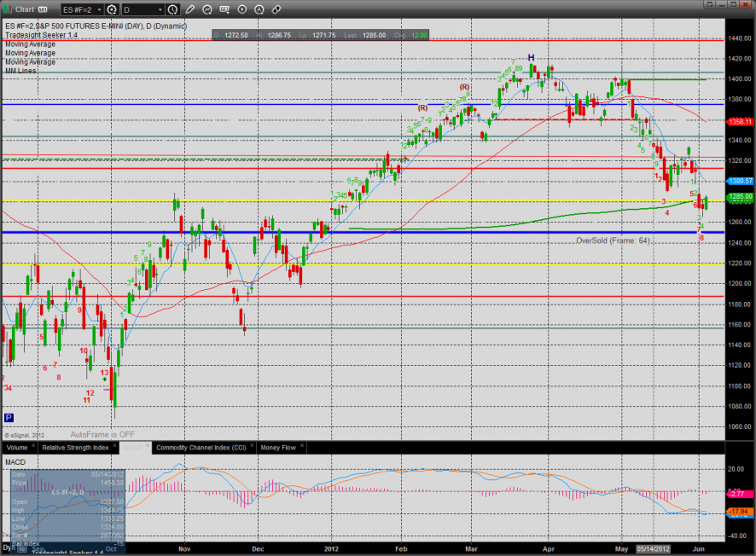The width and height of the screenshot is (756, 556).
Task: Close the Relative Strength Index tab
Action: (x=114, y=446)
